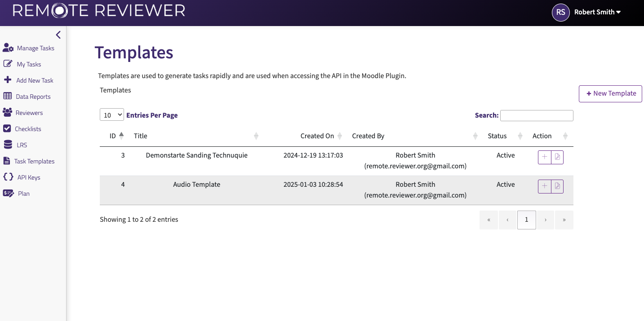Click the Checklists checkmark icon
The height and width of the screenshot is (321, 644).
[8, 128]
